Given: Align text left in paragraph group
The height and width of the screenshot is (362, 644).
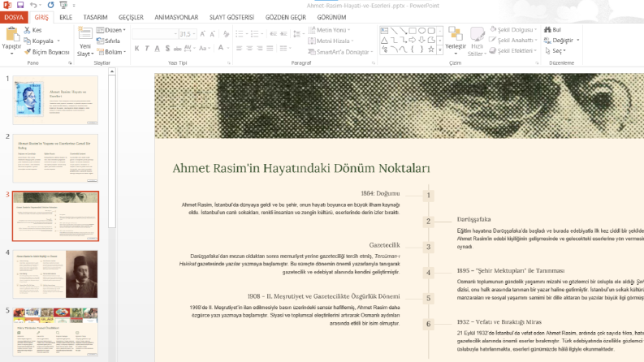Looking at the screenshot, I should (239, 49).
